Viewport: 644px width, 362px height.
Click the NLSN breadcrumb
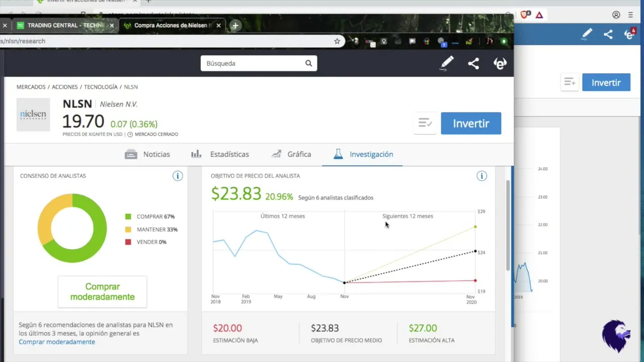tap(131, 87)
